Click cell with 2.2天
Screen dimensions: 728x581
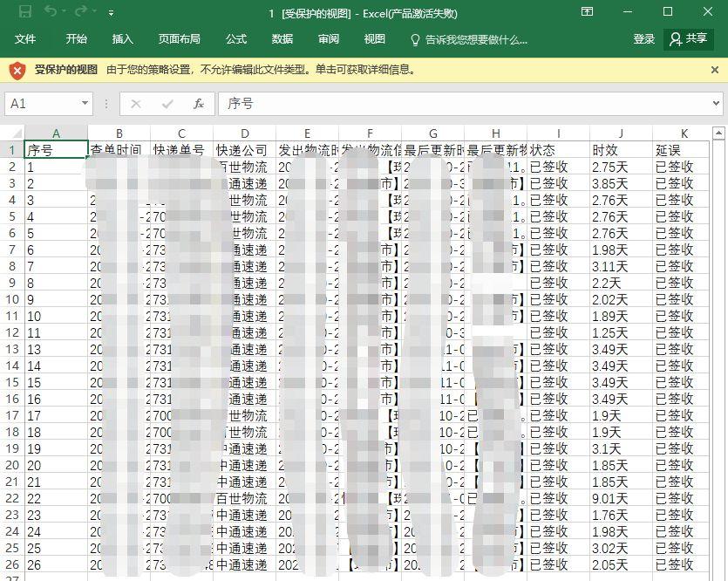pyautogui.click(x=622, y=284)
